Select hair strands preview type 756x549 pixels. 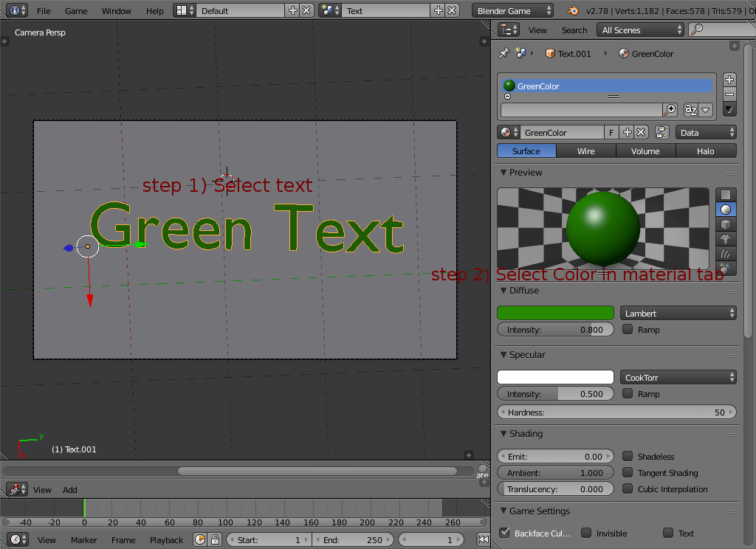pos(726,254)
